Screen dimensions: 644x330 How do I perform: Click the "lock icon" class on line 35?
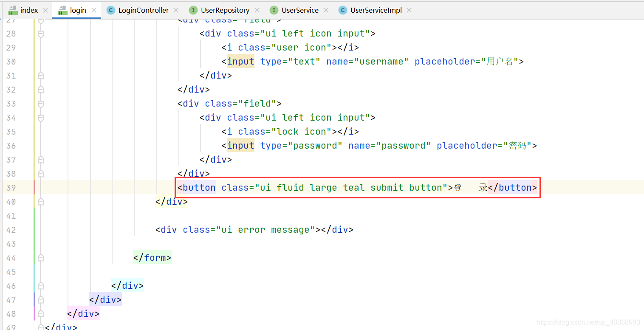(304, 132)
